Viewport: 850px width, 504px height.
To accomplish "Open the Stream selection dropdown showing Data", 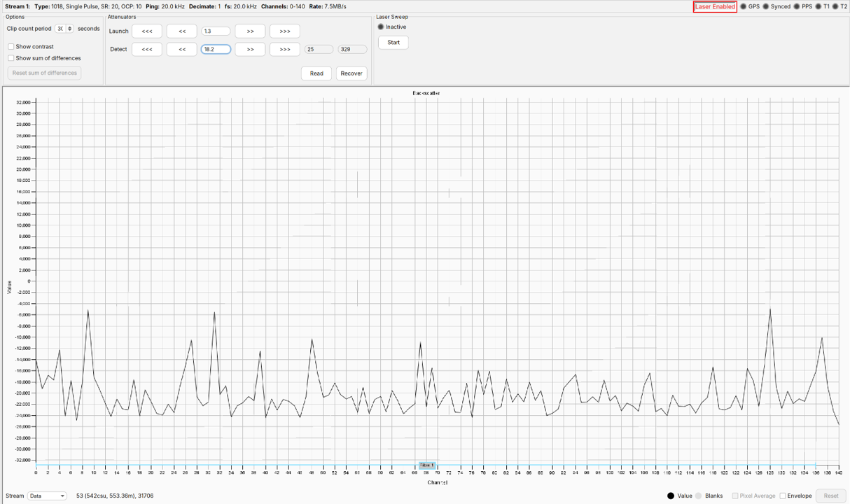I will [x=46, y=496].
